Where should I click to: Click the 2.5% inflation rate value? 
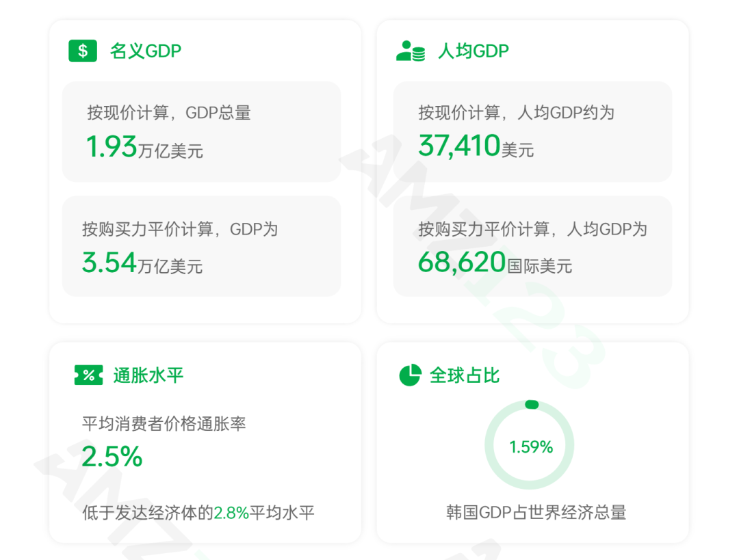point(112,456)
